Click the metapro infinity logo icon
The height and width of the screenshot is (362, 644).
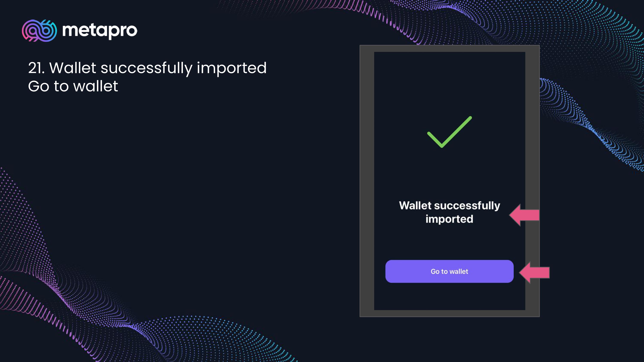pos(39,30)
